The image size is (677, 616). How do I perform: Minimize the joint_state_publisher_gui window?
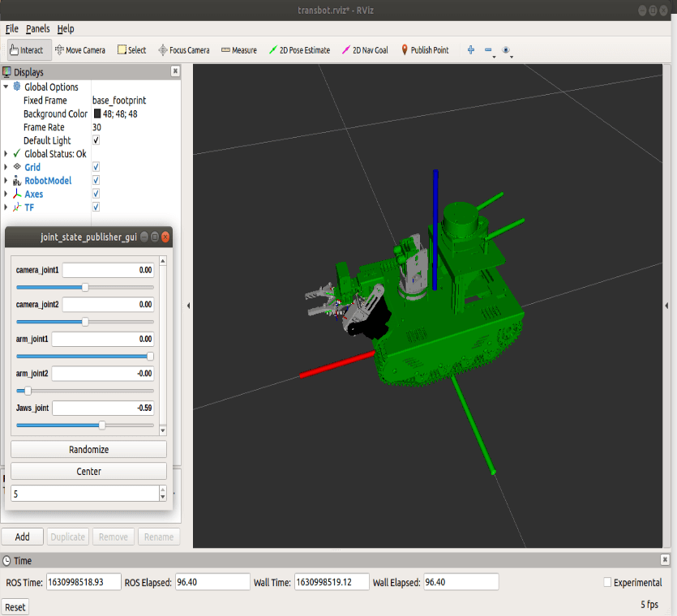(x=144, y=237)
